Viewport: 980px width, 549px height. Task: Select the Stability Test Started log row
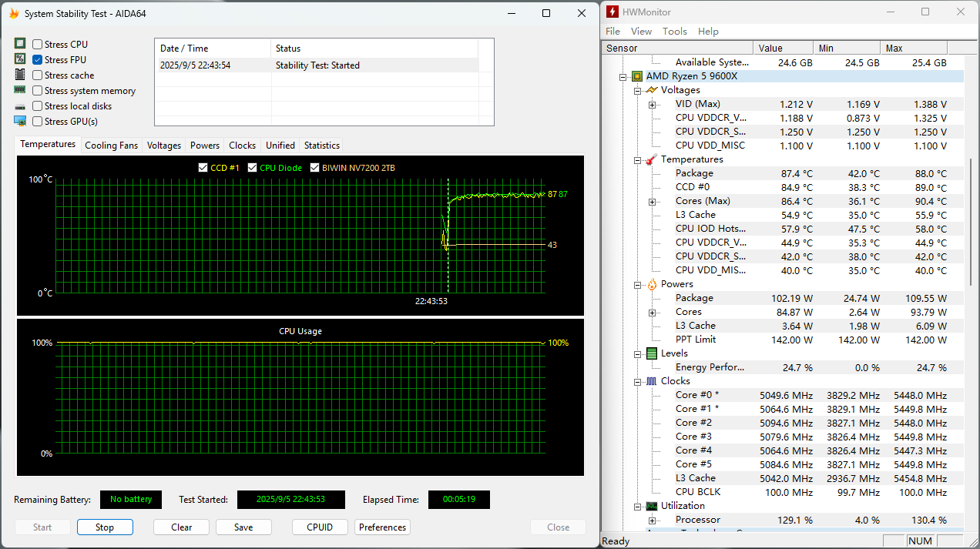[316, 65]
